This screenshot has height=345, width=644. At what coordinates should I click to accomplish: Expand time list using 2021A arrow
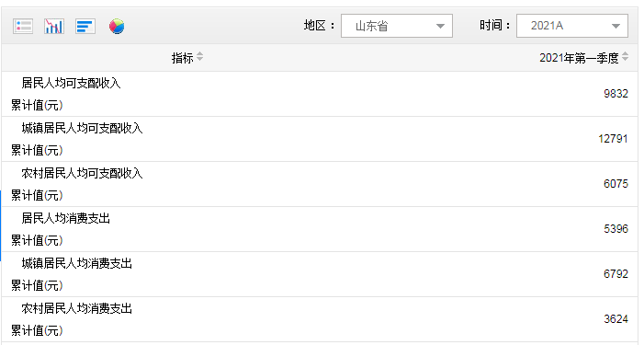(616, 27)
